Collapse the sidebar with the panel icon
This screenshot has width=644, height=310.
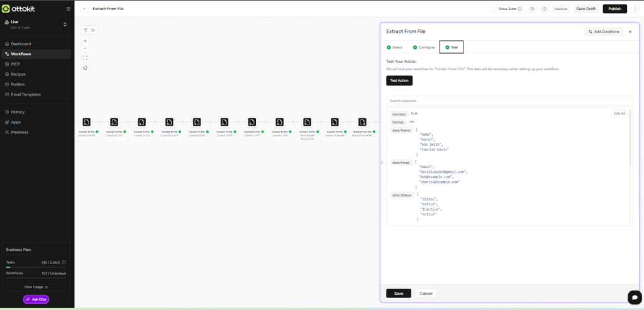coord(69,9)
